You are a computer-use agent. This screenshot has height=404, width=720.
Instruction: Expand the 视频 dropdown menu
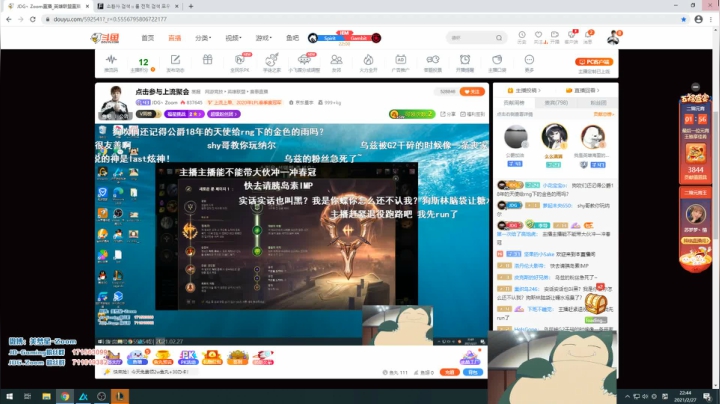coord(233,38)
